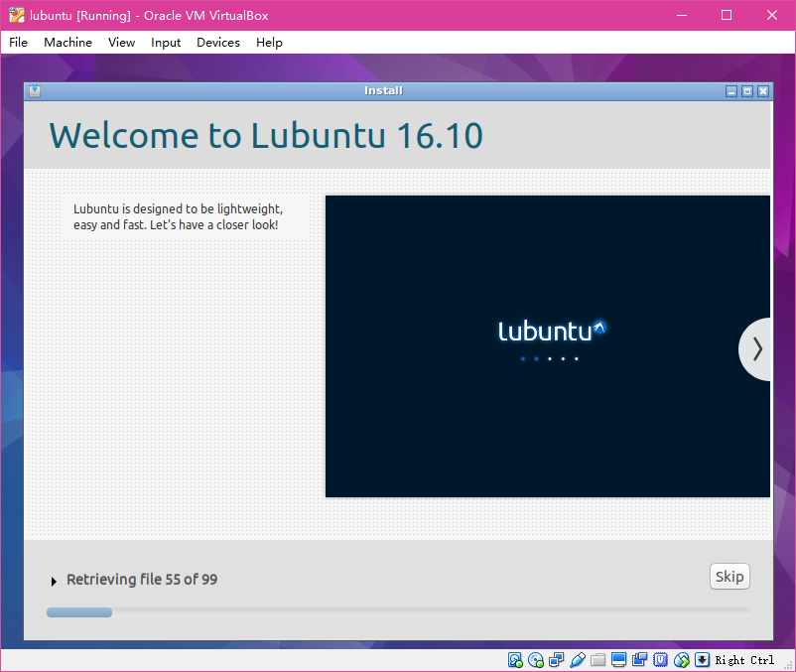
Task: Click the video capture status icon
Action: click(639, 660)
